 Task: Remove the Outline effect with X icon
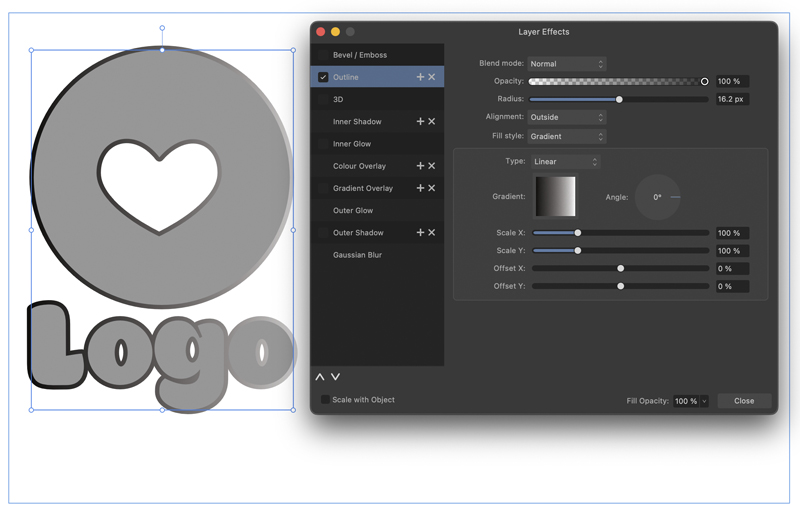(432, 77)
